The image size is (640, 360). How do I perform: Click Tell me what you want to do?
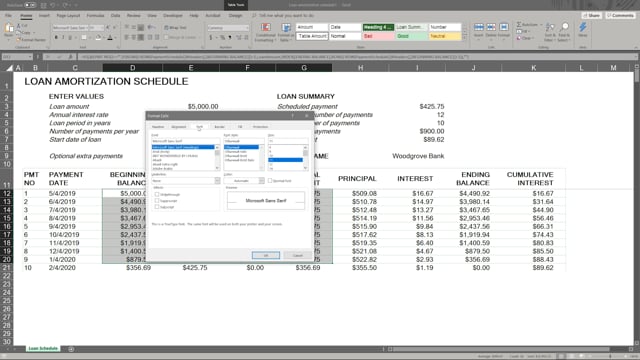click(x=287, y=16)
